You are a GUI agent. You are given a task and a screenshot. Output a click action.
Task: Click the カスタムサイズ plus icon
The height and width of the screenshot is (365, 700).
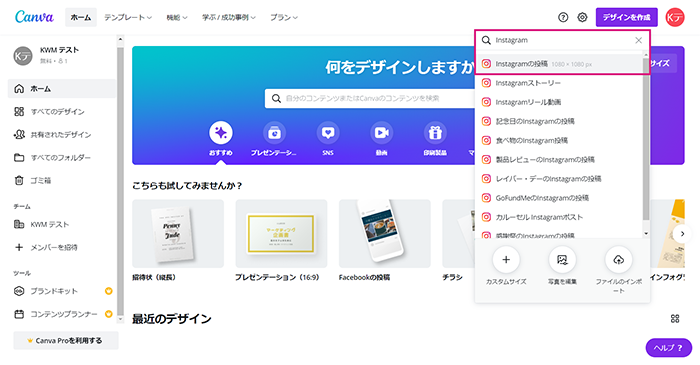(x=506, y=260)
